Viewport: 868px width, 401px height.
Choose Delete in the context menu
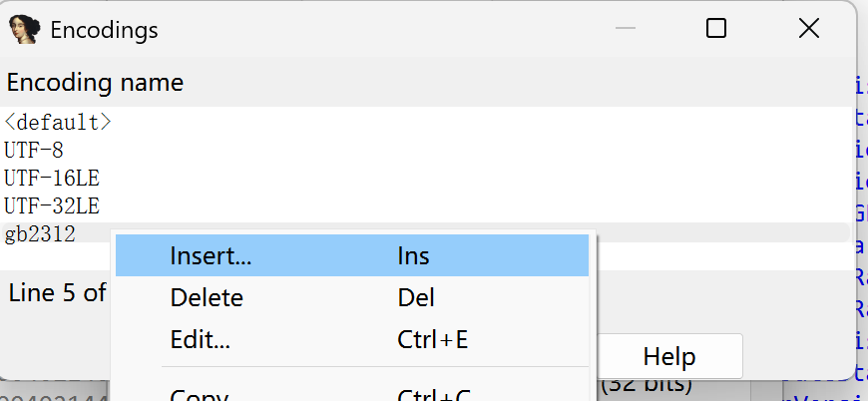pyautogui.click(x=352, y=297)
